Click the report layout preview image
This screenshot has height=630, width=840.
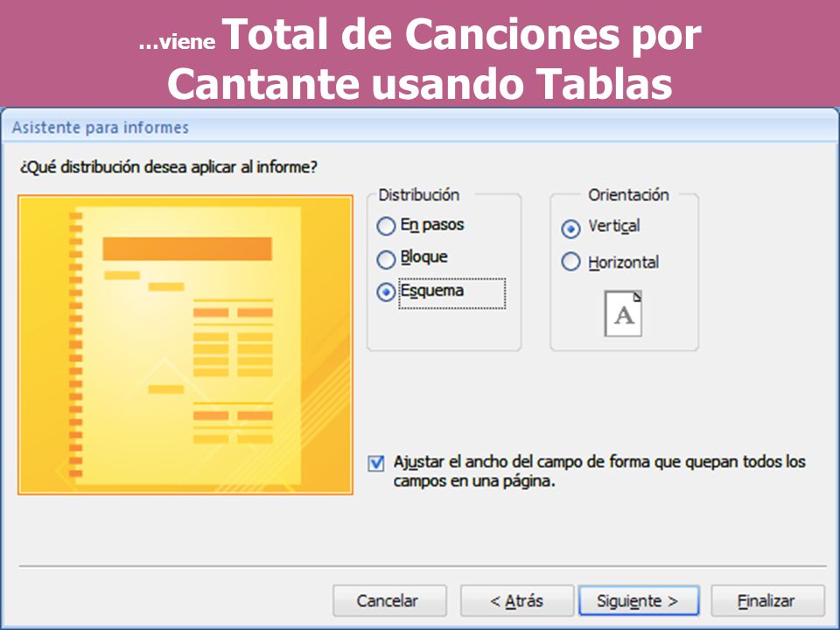(185, 345)
